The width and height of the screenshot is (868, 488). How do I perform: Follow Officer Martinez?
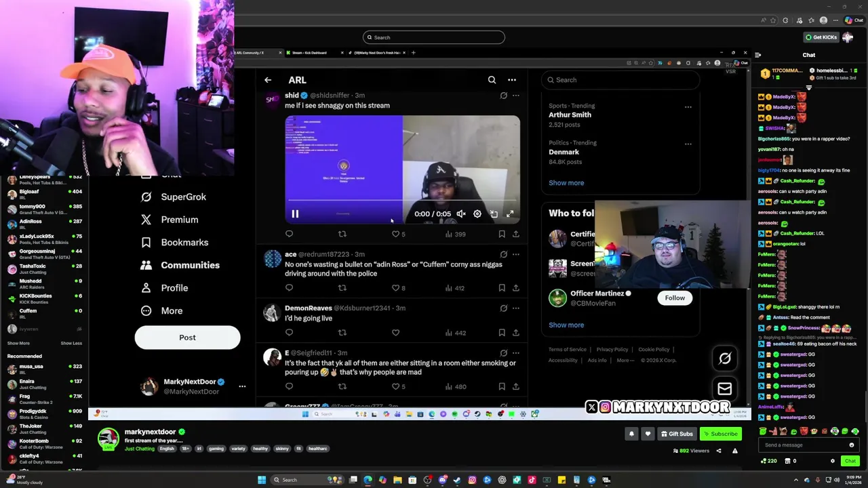[x=675, y=298]
